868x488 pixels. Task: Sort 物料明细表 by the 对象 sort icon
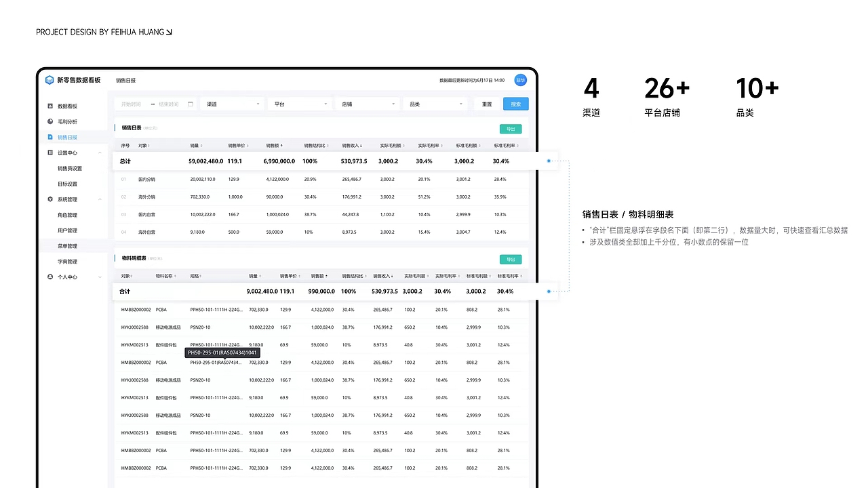click(x=132, y=277)
